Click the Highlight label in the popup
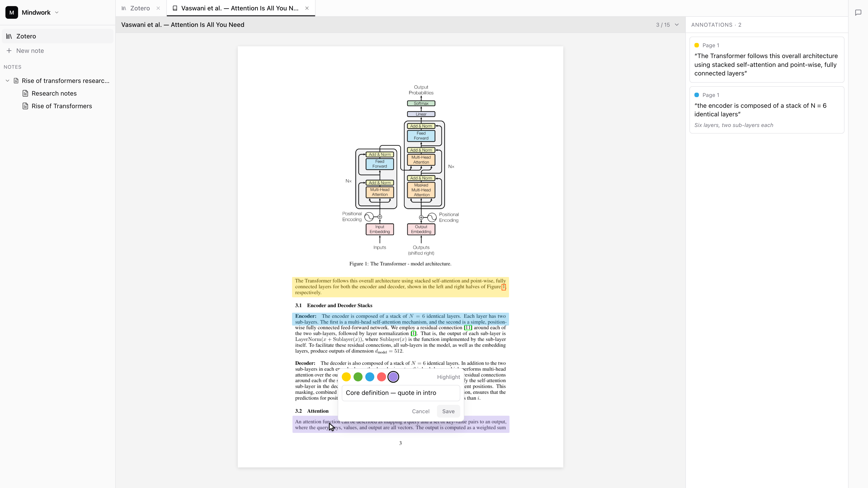 [448, 377]
